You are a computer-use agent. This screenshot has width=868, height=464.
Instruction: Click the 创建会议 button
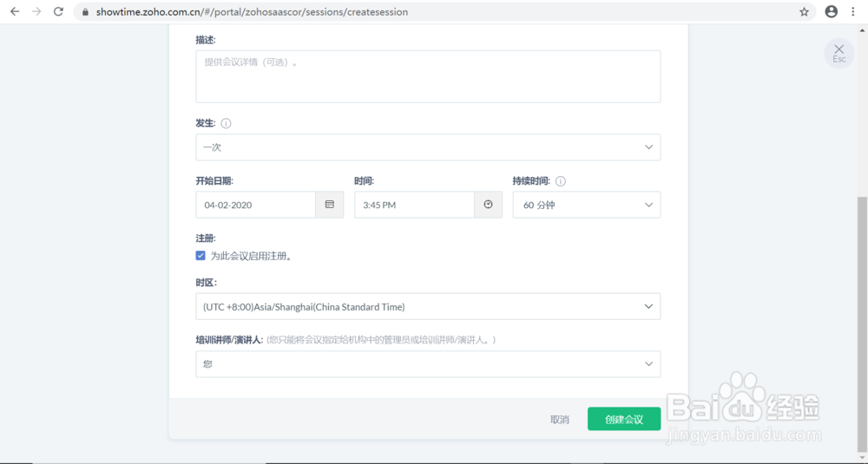coord(624,419)
